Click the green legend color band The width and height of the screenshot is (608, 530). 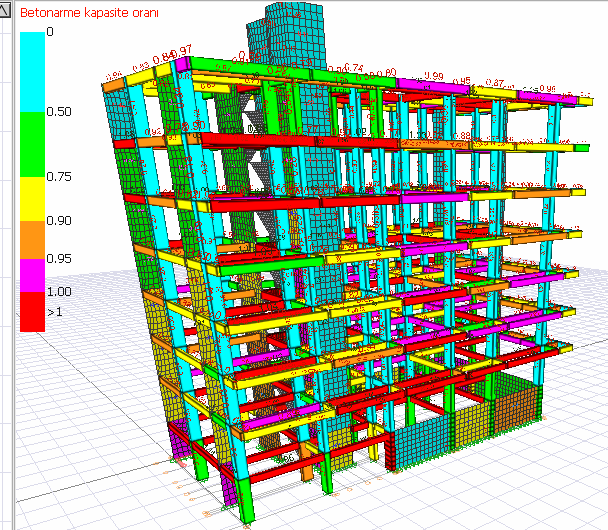click(33, 145)
